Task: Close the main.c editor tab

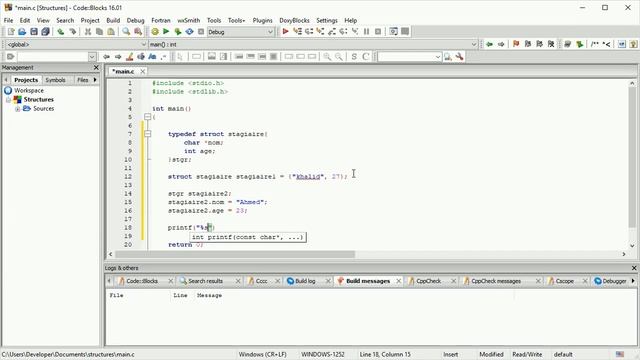Action: click(142, 71)
